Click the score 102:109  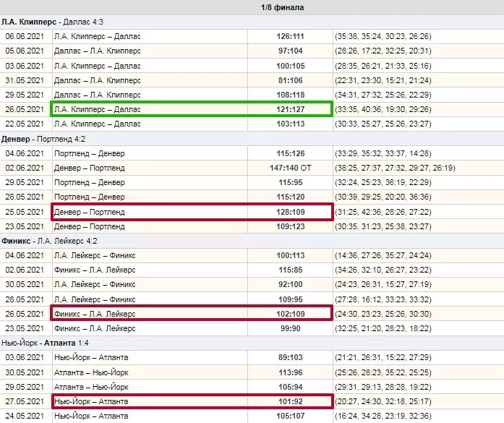click(290, 314)
